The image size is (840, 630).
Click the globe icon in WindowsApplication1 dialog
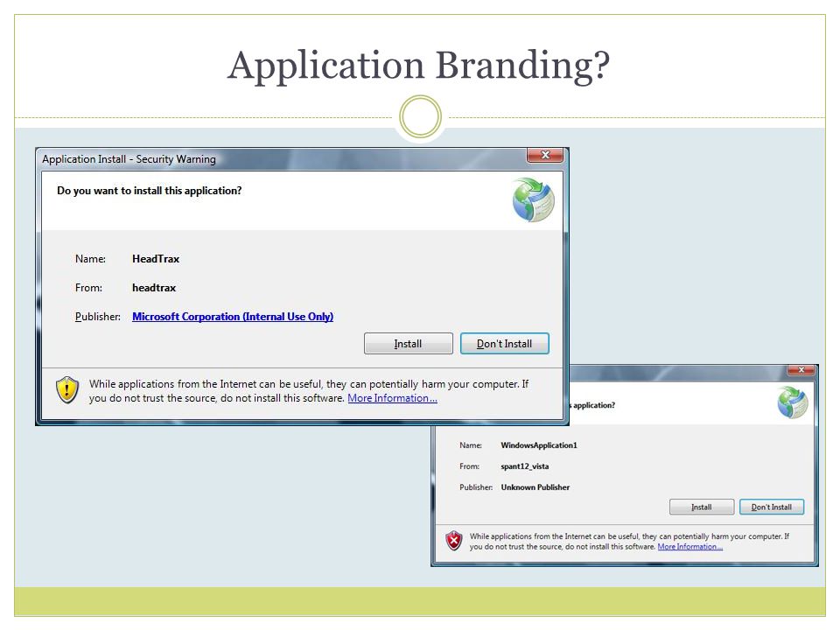click(793, 402)
